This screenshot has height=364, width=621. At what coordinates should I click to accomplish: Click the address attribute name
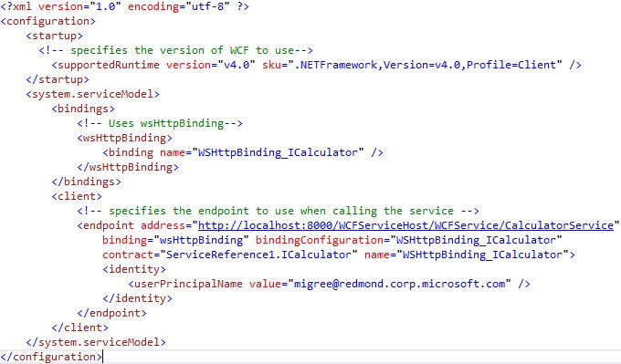point(163,225)
